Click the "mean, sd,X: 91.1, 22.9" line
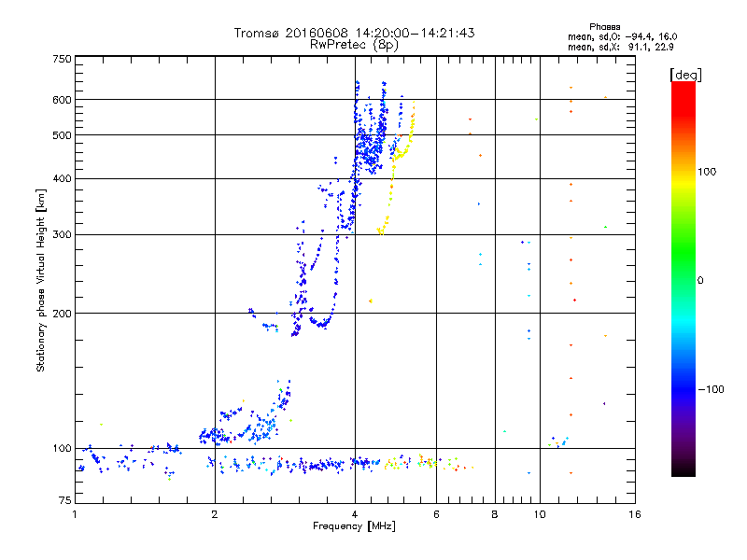 (620, 47)
